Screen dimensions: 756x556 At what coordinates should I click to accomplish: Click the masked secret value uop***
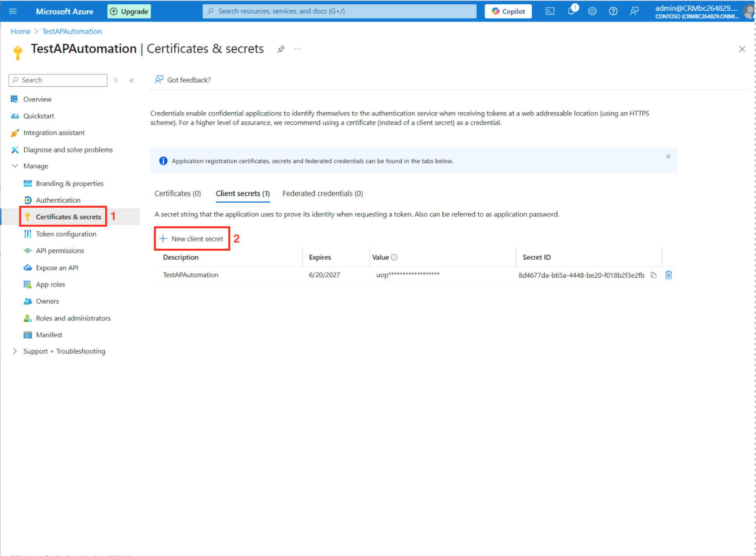tap(408, 275)
